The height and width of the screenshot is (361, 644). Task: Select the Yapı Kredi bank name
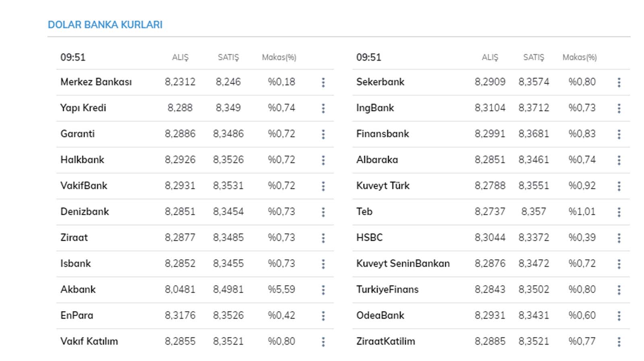pos(83,108)
